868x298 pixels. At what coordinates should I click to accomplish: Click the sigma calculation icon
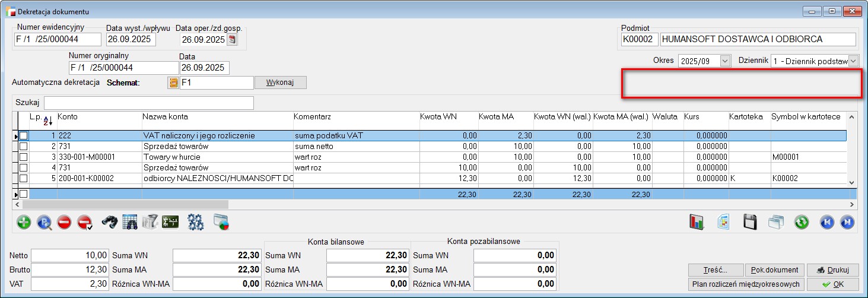(171, 223)
